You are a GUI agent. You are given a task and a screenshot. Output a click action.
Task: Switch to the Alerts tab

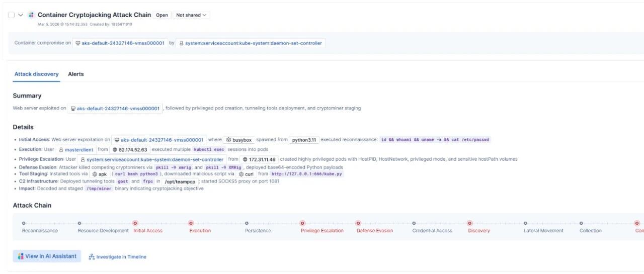pos(76,74)
